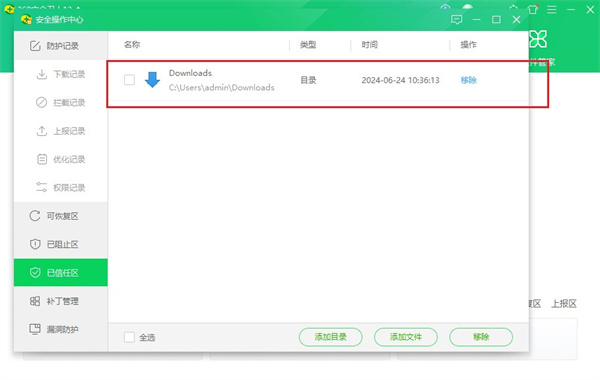Viewport: 600px width, 380px height.
Task: Click the 类型 column header
Action: tap(308, 45)
